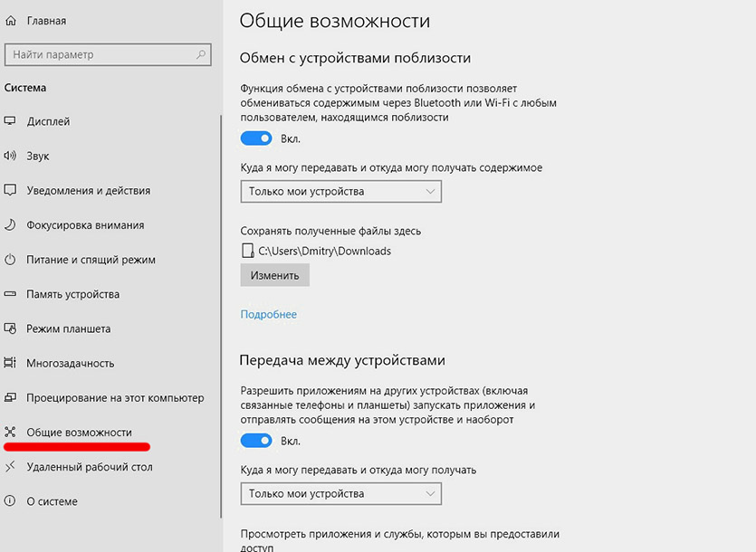Select Проецирование на этот компьютер

115,397
